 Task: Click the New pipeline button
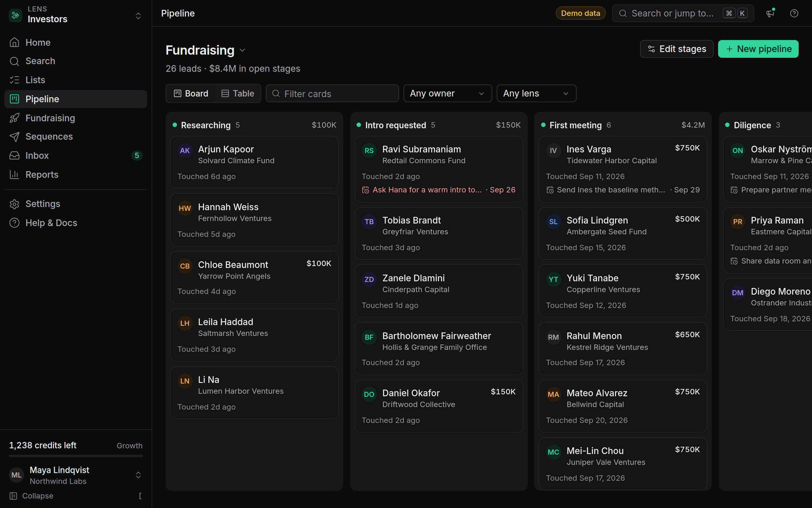(758, 49)
